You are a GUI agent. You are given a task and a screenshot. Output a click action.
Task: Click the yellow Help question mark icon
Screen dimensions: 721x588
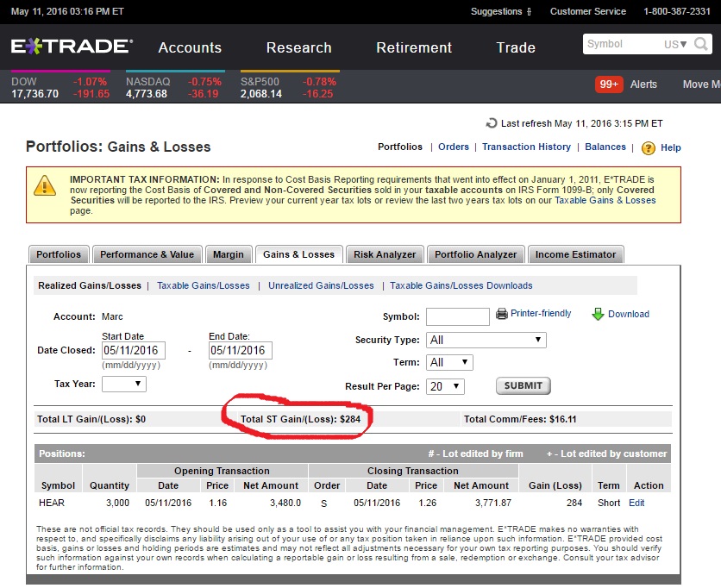click(649, 148)
